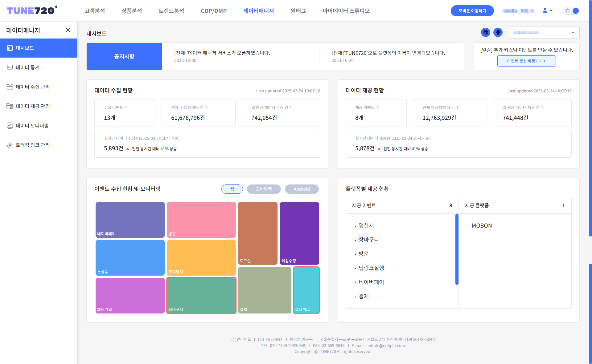592x364 pixels.
Task: Go to 데이터 제공 관리 in sidebar
Action: [x=39, y=106]
